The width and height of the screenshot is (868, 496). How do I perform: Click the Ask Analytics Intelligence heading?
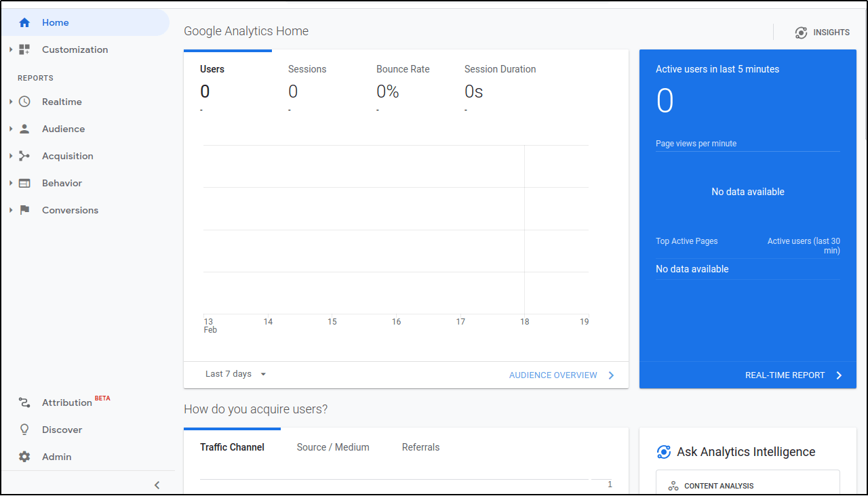(x=746, y=452)
